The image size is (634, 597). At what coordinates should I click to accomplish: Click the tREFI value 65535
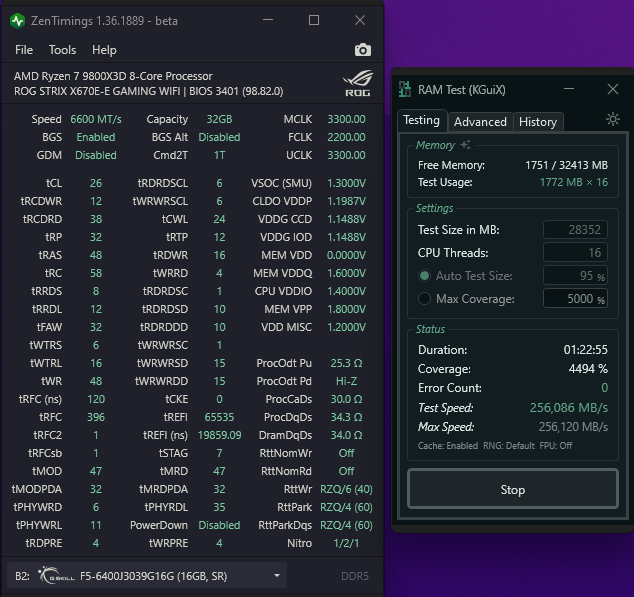coord(219,417)
